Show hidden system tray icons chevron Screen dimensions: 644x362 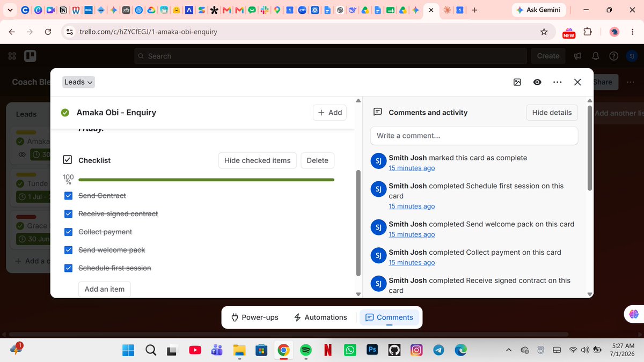508,350
